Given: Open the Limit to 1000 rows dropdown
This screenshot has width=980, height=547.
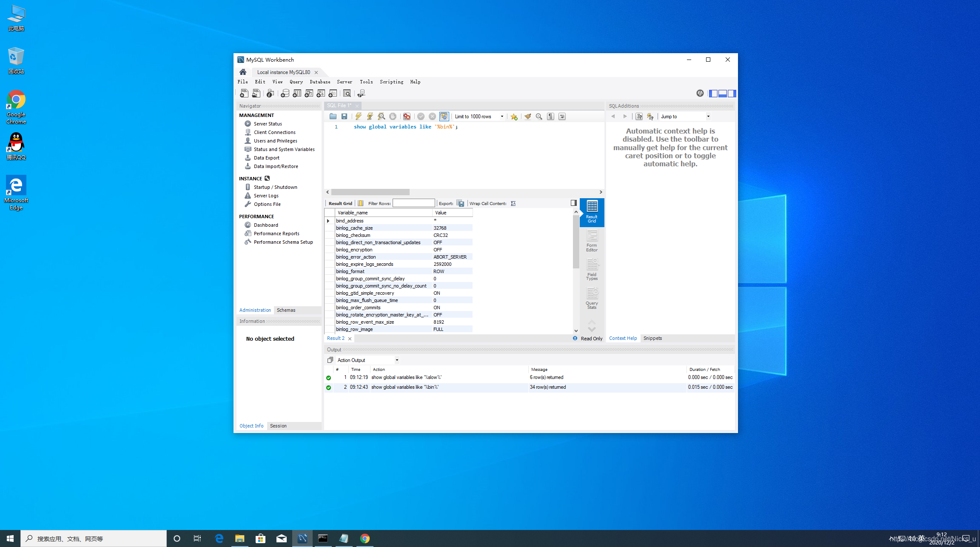Looking at the screenshot, I should point(502,117).
